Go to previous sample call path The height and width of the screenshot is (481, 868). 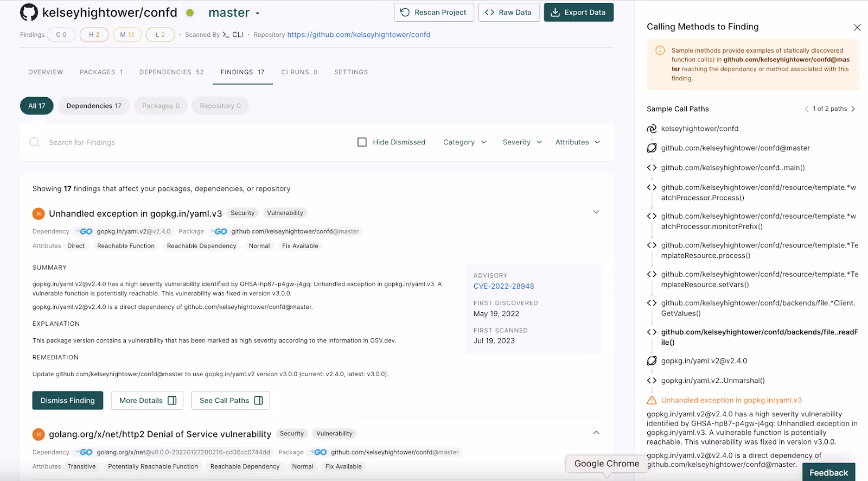tap(807, 109)
